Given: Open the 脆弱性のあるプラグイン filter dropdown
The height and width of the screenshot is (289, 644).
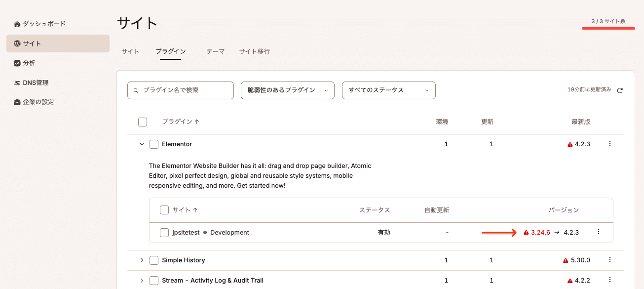Looking at the screenshot, I should click(288, 90).
